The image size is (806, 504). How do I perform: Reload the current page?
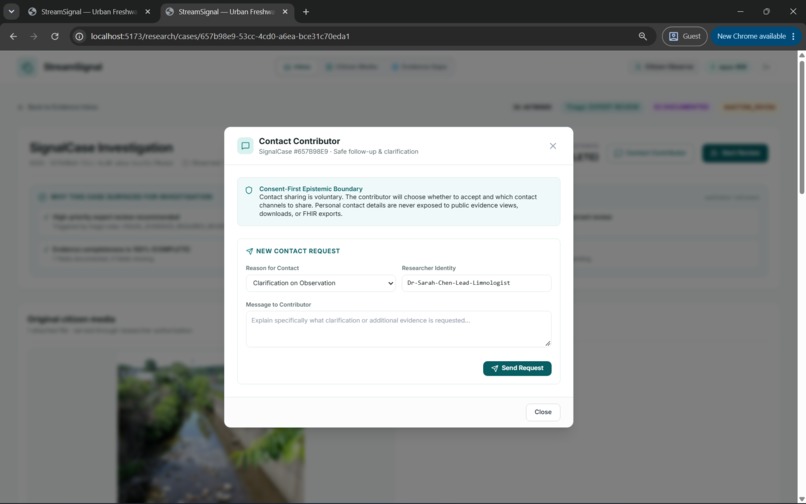point(54,37)
